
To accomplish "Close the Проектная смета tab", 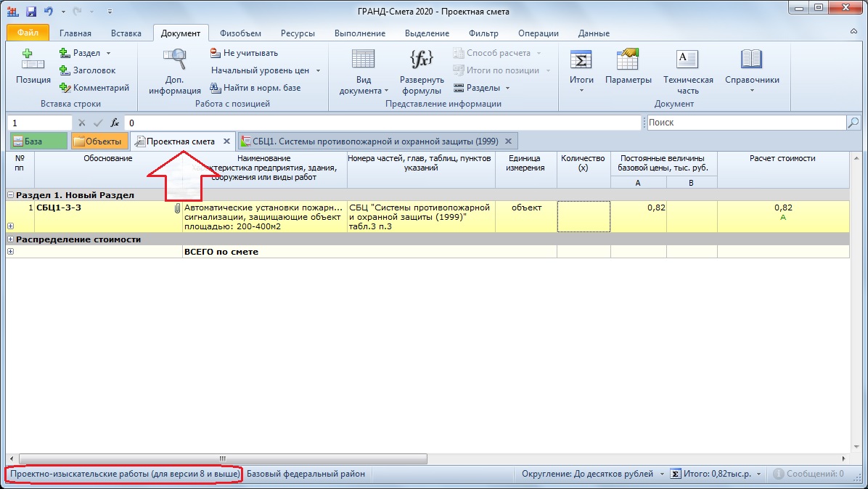I will 226,141.
